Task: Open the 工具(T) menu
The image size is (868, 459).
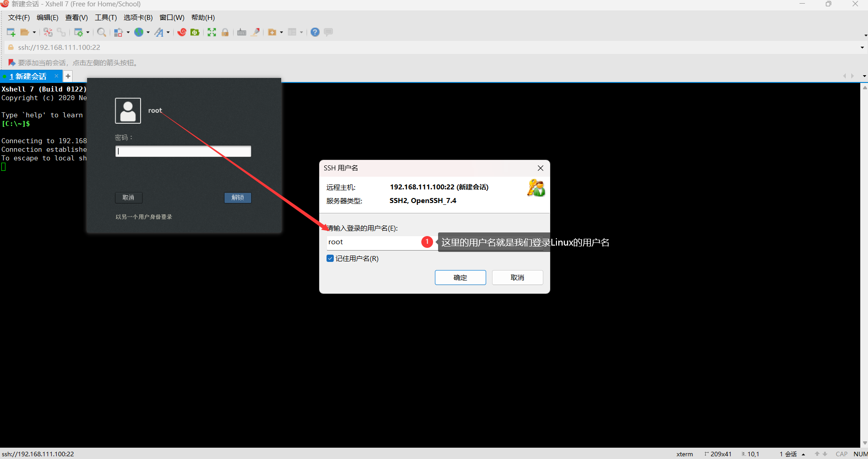Action: 106,18
